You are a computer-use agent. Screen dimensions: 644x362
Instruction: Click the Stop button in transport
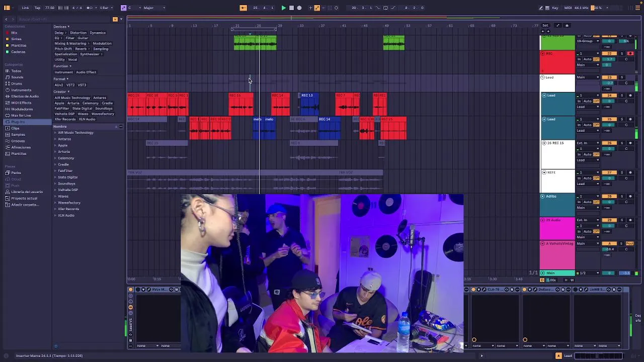click(291, 8)
